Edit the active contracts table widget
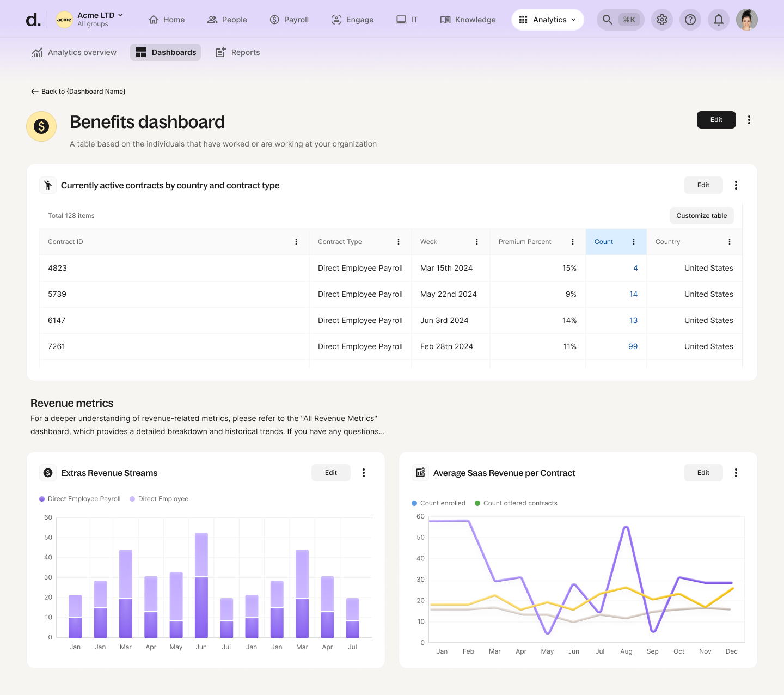This screenshot has height=695, width=784. pos(703,185)
